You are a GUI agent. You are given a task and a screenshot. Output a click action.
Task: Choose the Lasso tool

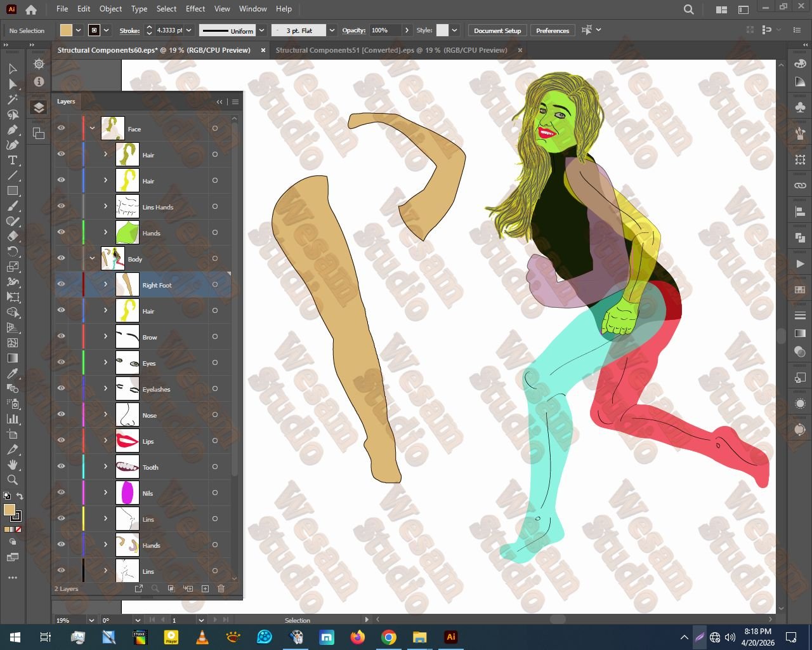pyautogui.click(x=12, y=114)
